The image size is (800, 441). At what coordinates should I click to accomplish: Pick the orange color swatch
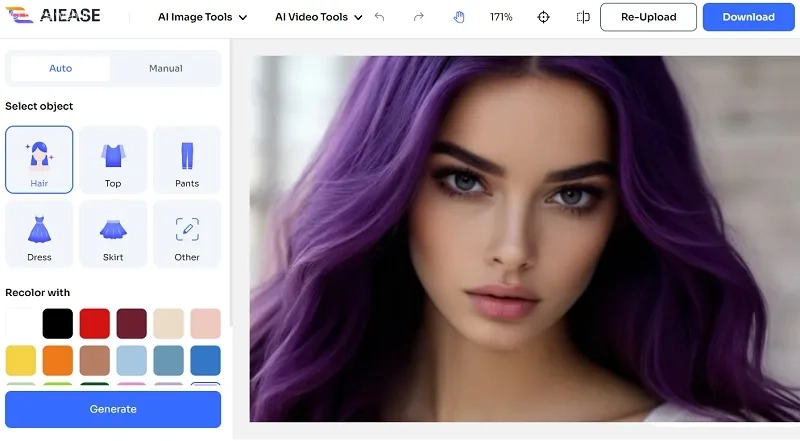pyautogui.click(x=58, y=360)
